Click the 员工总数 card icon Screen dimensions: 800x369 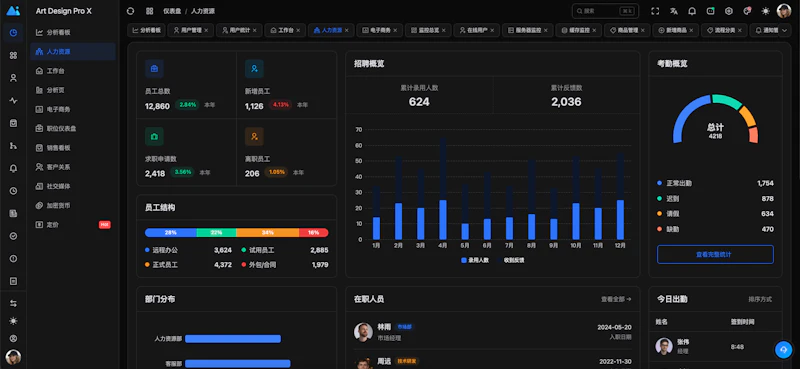(x=154, y=68)
